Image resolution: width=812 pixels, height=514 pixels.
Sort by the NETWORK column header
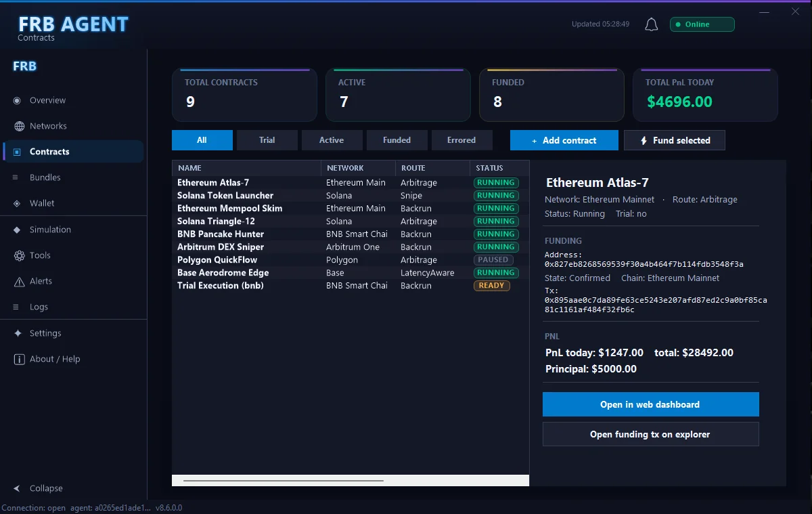point(358,168)
